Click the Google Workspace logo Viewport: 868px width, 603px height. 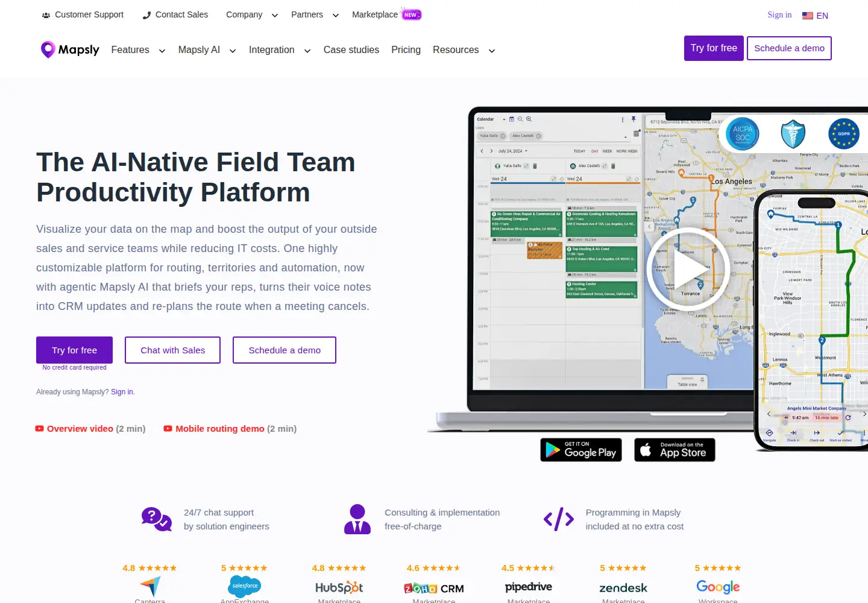click(x=718, y=587)
